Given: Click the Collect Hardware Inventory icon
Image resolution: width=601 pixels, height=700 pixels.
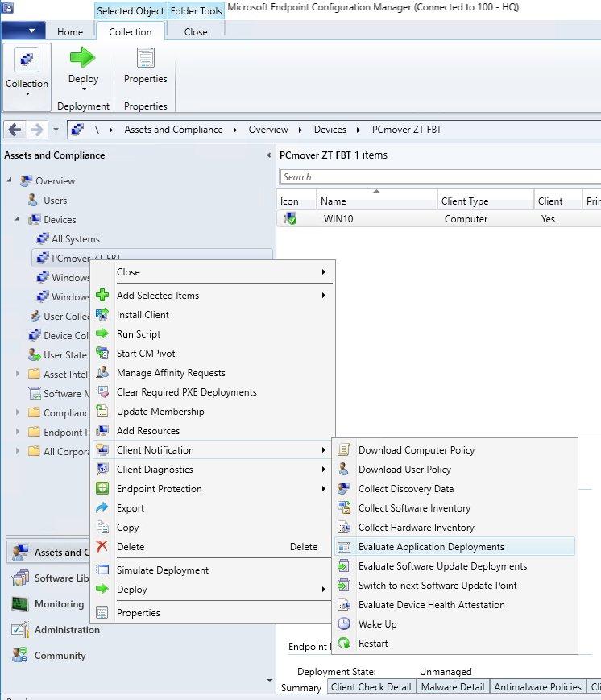Looking at the screenshot, I should pos(344,528).
